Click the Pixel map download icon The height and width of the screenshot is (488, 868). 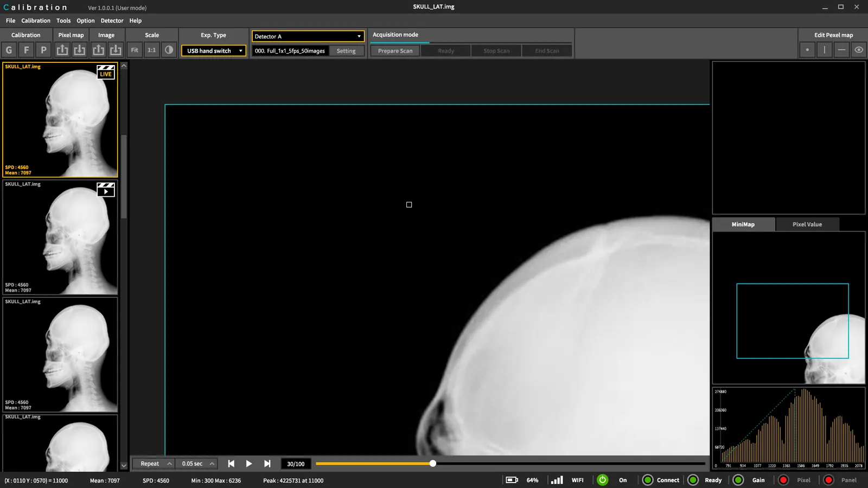coord(80,50)
